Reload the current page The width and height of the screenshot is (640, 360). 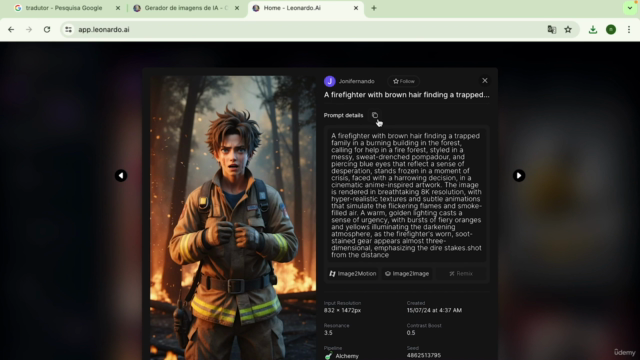[x=47, y=29]
